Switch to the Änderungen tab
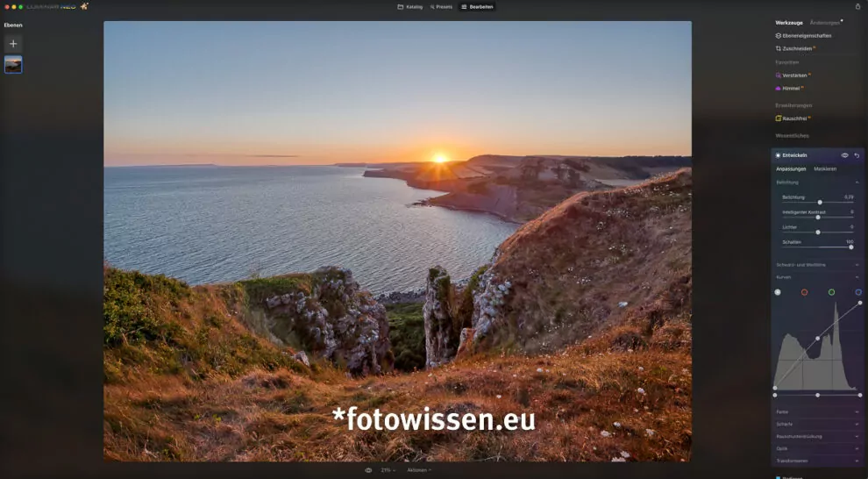This screenshot has width=868, height=479. 825,23
